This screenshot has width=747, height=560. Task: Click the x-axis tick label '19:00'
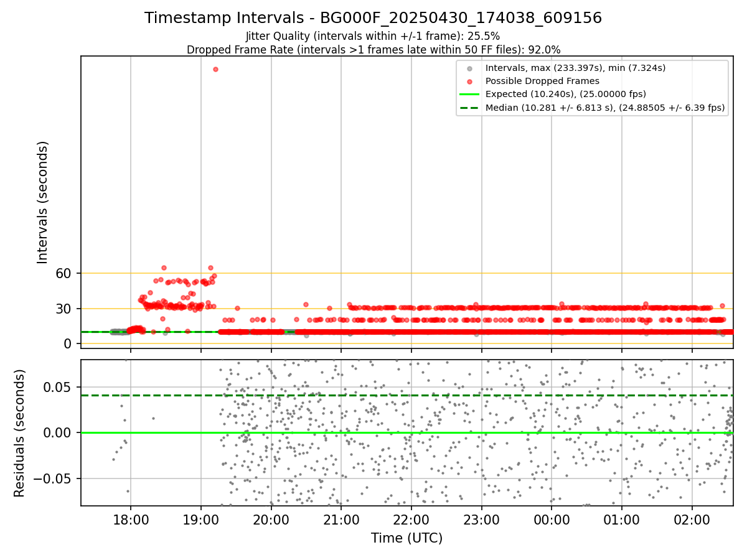200,520
